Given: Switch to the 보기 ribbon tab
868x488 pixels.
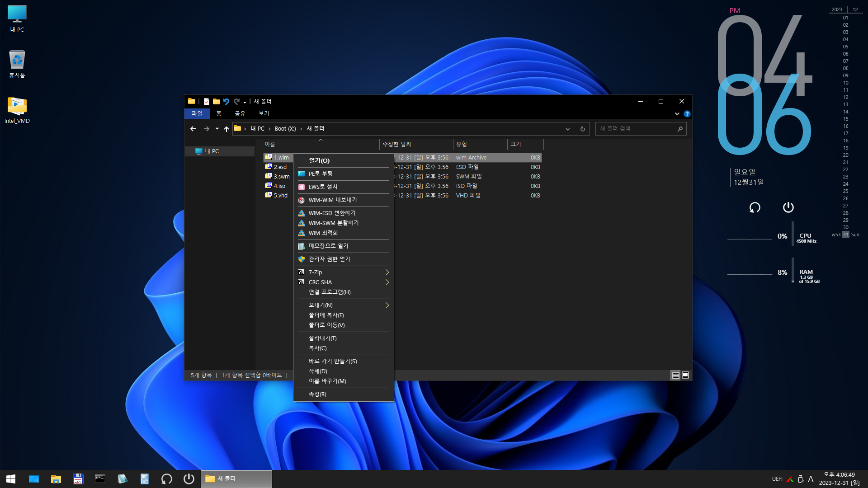Looking at the screenshot, I should [x=264, y=113].
